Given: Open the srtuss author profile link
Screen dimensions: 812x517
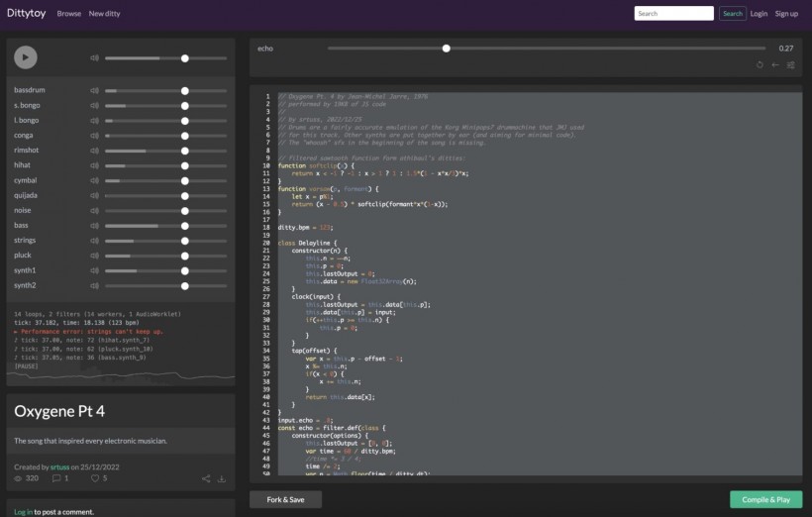Looking at the screenshot, I should coord(60,465).
